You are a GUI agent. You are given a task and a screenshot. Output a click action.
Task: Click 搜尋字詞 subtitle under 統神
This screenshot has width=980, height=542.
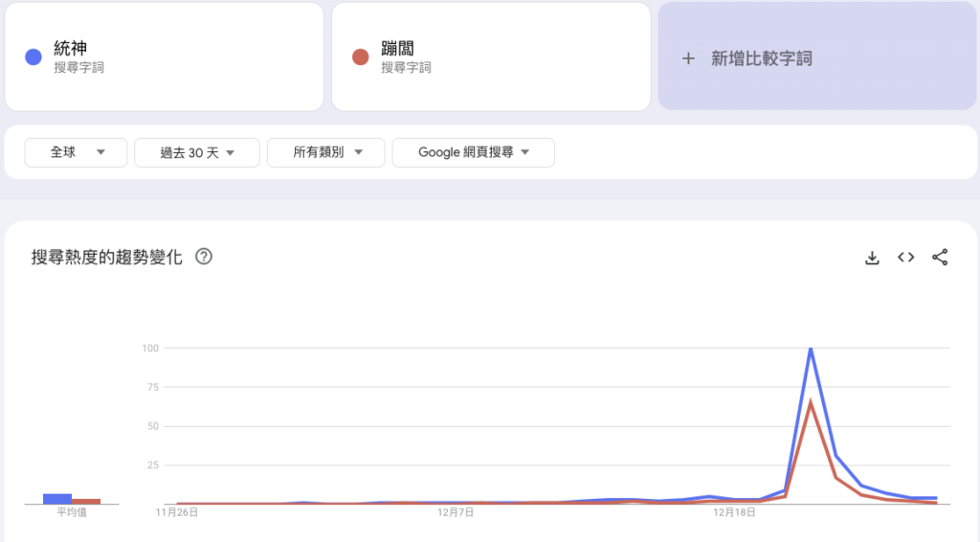point(78,68)
